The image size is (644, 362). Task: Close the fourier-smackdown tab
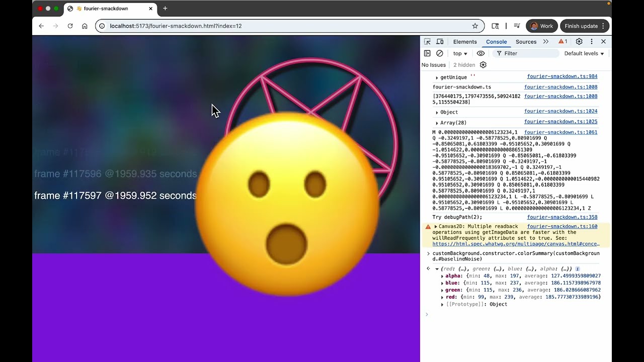pyautogui.click(x=150, y=9)
